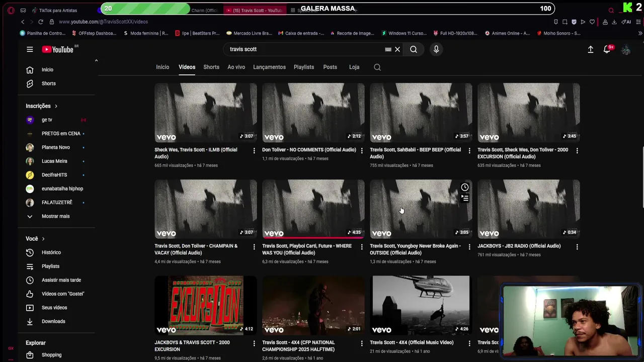Search within channel using the magnifier icon
Screen dimensions: 644x362
pyautogui.click(x=377, y=67)
